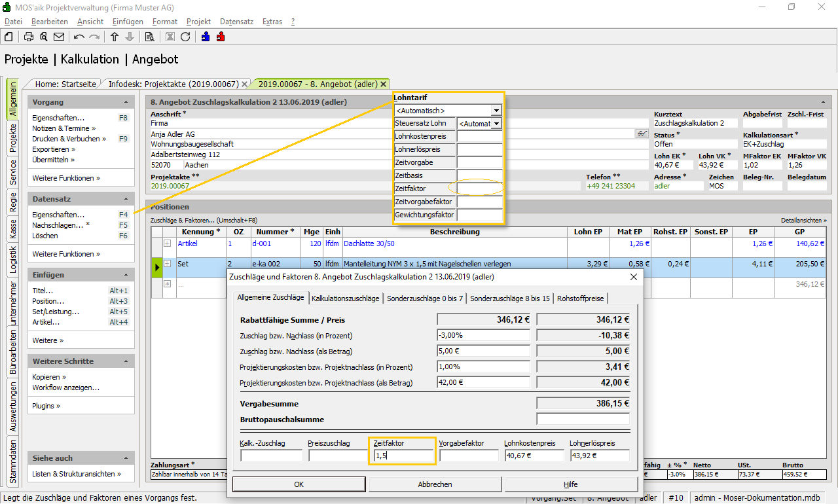Click the Abbrechen button
The image size is (838, 504).
435,484
